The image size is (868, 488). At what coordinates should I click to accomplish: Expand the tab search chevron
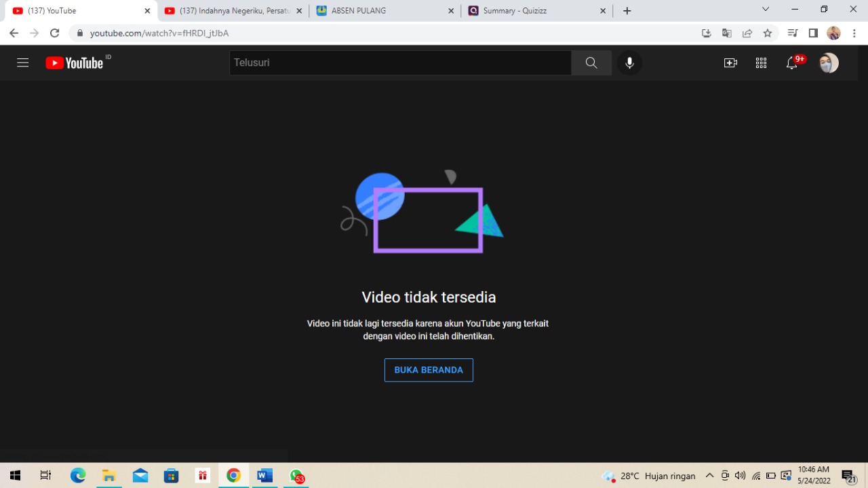click(765, 10)
